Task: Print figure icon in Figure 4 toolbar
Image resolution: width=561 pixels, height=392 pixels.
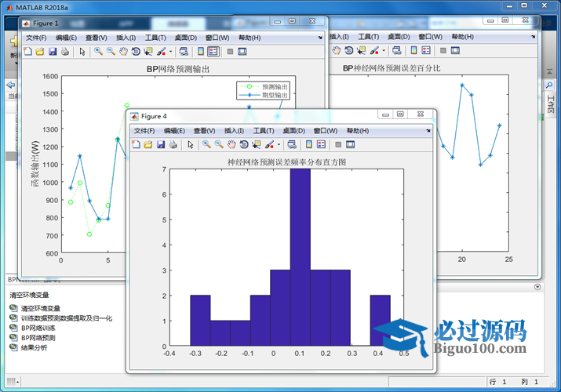Action: (x=173, y=144)
